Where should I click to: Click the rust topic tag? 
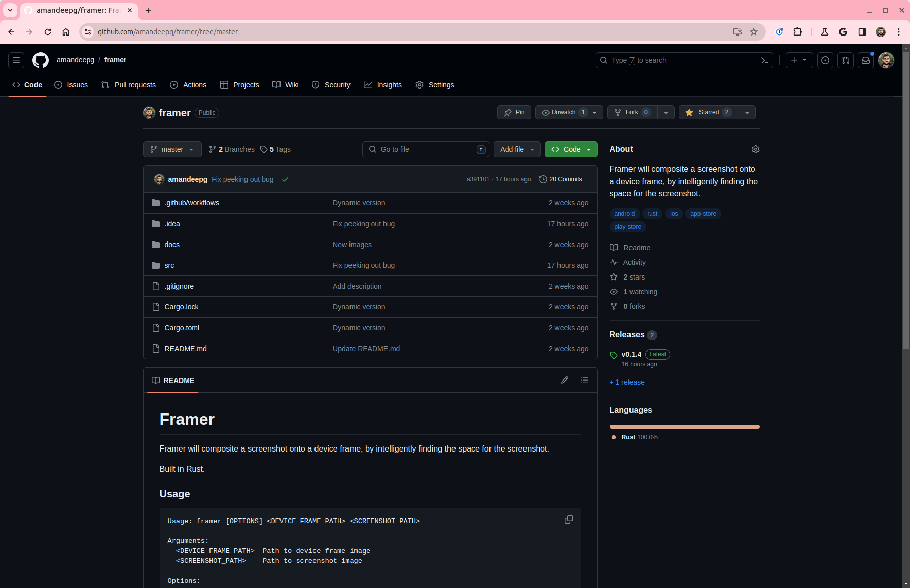click(652, 214)
